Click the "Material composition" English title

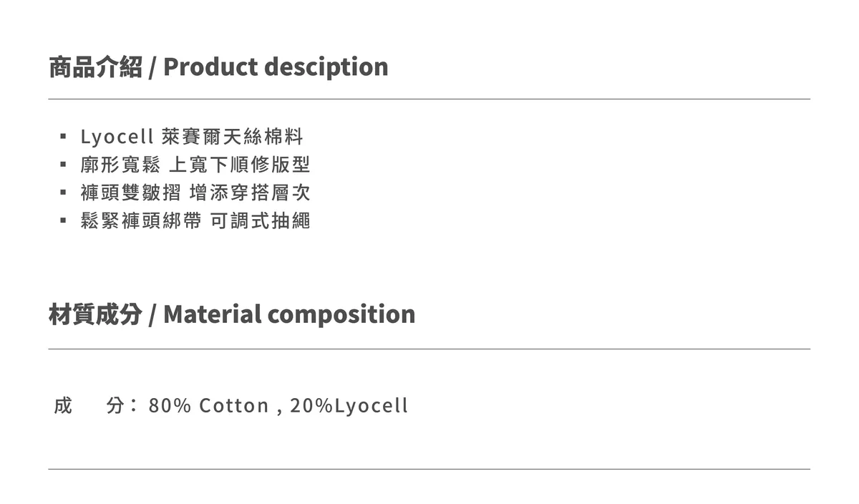click(x=289, y=314)
